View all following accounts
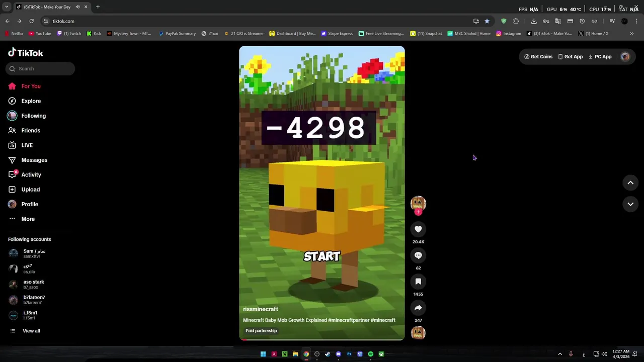Image resolution: width=644 pixels, height=362 pixels. pos(25,331)
